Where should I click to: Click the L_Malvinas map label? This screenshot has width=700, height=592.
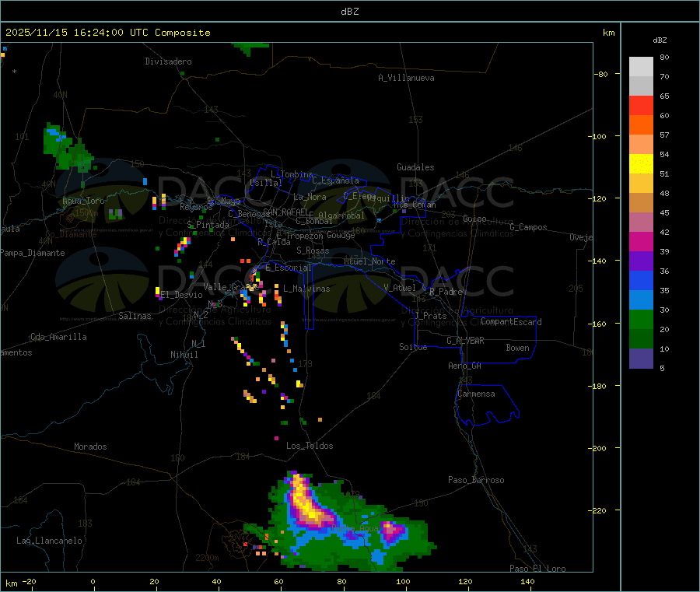(306, 289)
